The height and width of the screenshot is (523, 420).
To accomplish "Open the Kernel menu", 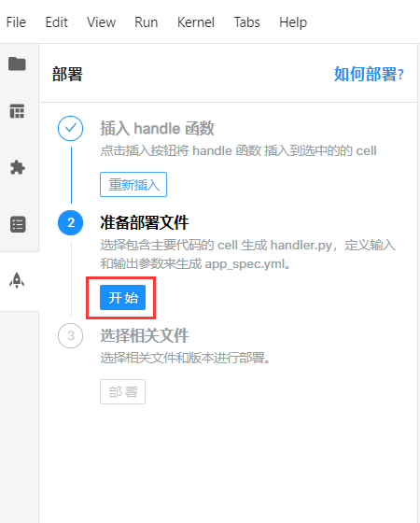I will 196,22.
